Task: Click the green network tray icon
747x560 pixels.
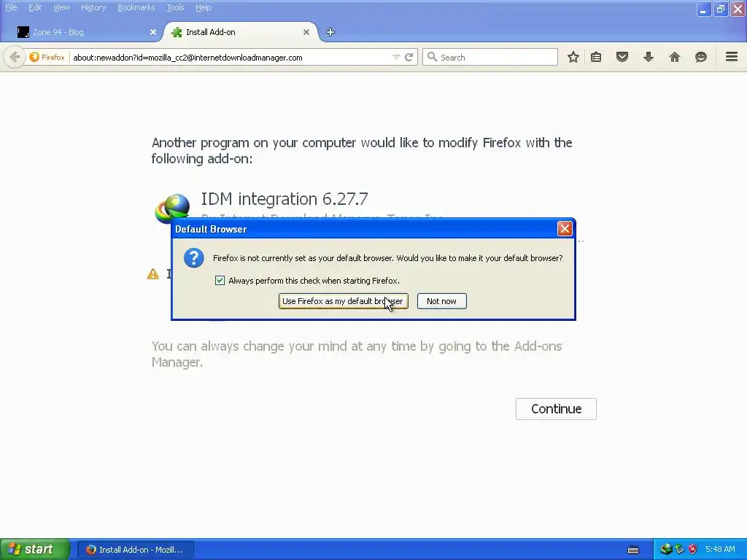Action: point(679,550)
